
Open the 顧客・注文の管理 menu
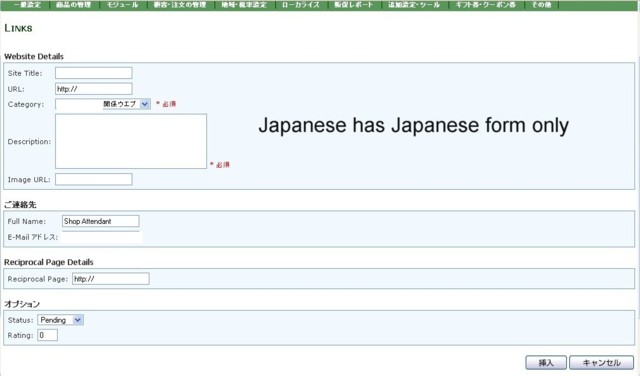180,5
